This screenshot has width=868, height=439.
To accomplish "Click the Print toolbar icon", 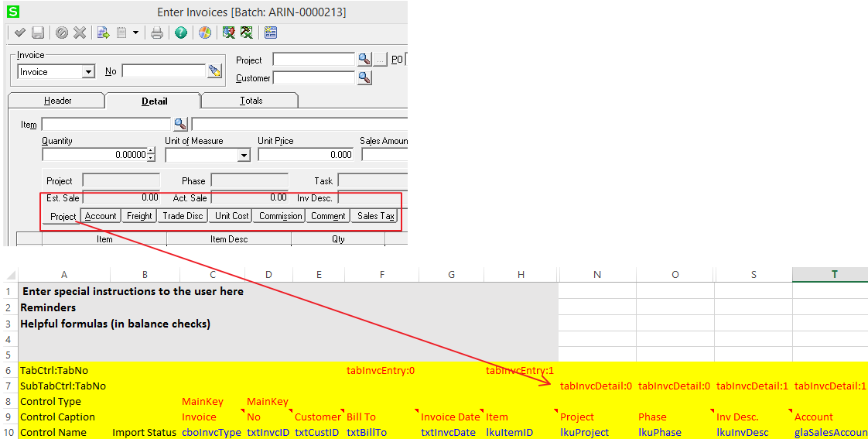I will click(x=156, y=33).
